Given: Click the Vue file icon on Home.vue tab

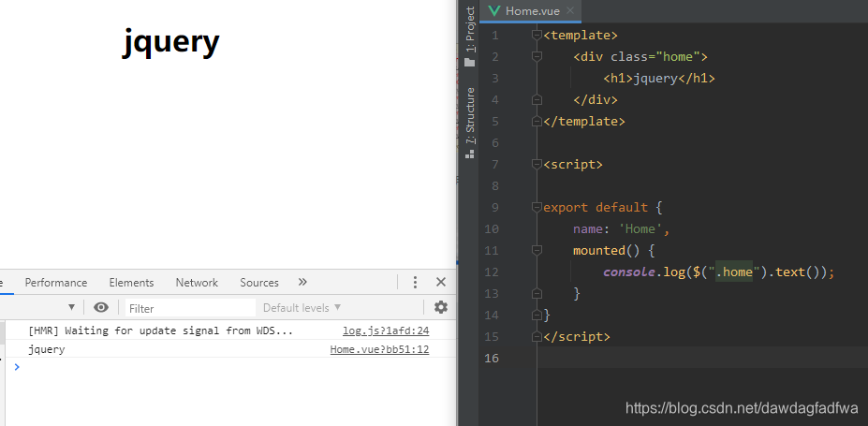Looking at the screenshot, I should 493,11.
